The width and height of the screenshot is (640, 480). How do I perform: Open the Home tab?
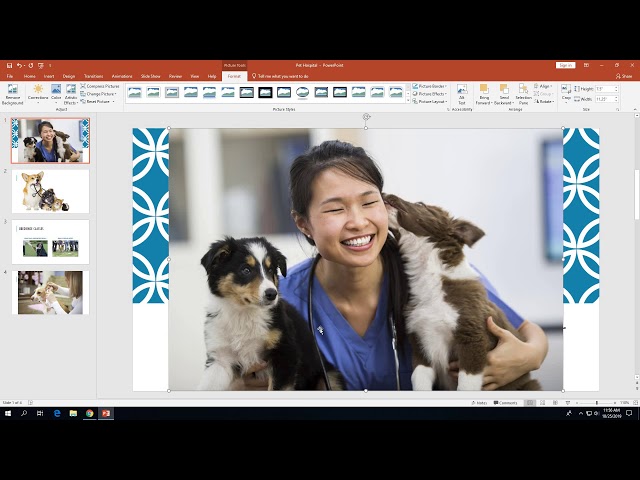tap(29, 76)
